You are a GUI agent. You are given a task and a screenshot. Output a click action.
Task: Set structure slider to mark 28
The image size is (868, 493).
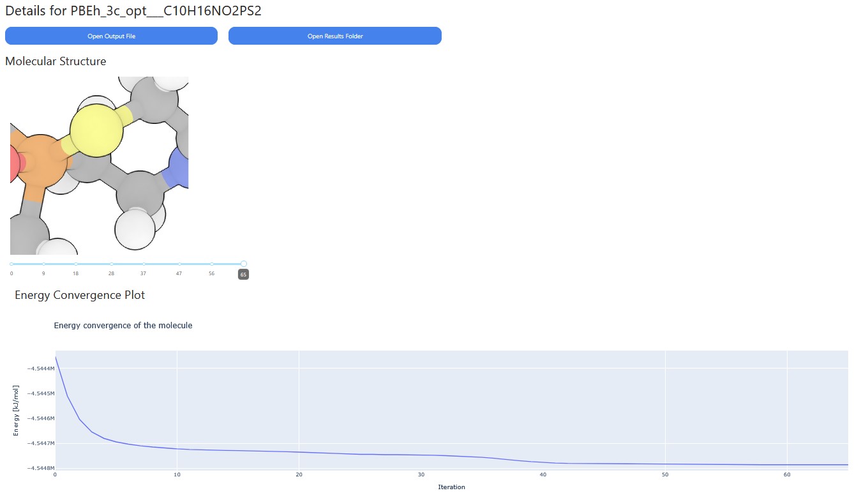pyautogui.click(x=111, y=264)
